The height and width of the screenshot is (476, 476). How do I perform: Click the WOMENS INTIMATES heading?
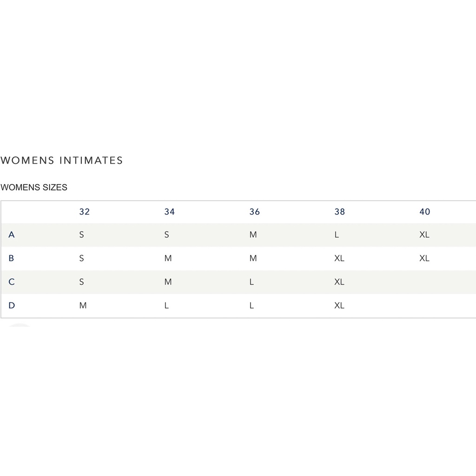pyautogui.click(x=62, y=160)
